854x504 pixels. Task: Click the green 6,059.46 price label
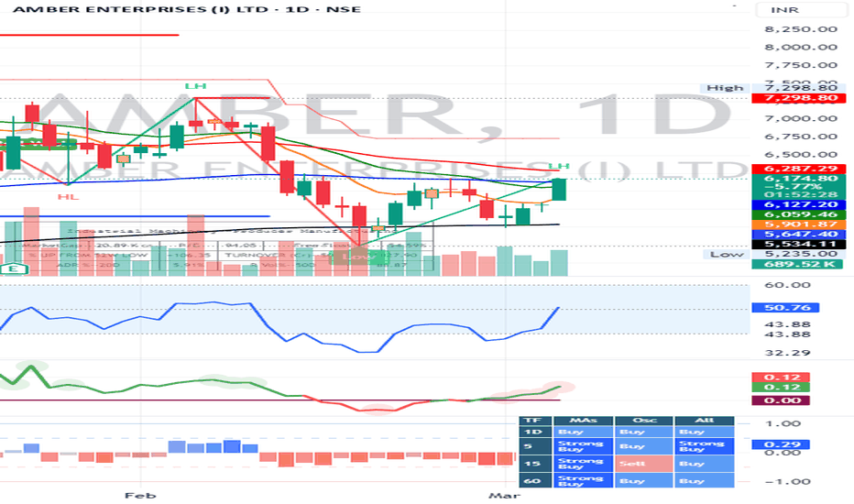tap(798, 214)
